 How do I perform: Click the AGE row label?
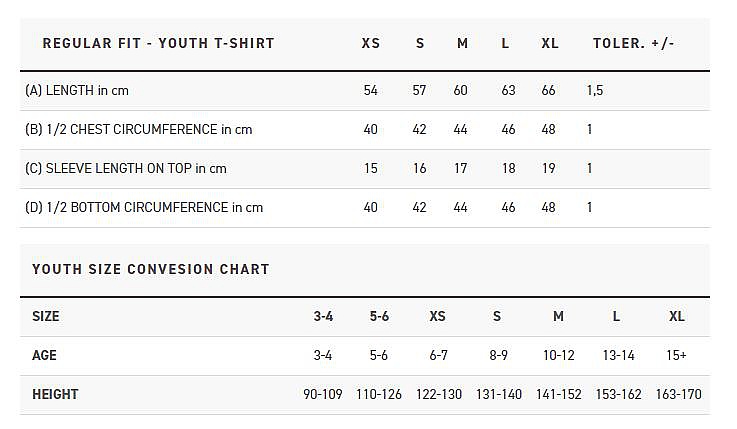(45, 356)
